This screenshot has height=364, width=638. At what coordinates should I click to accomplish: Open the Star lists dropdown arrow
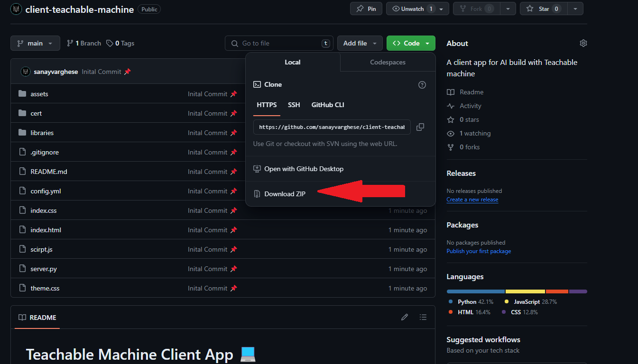(575, 9)
